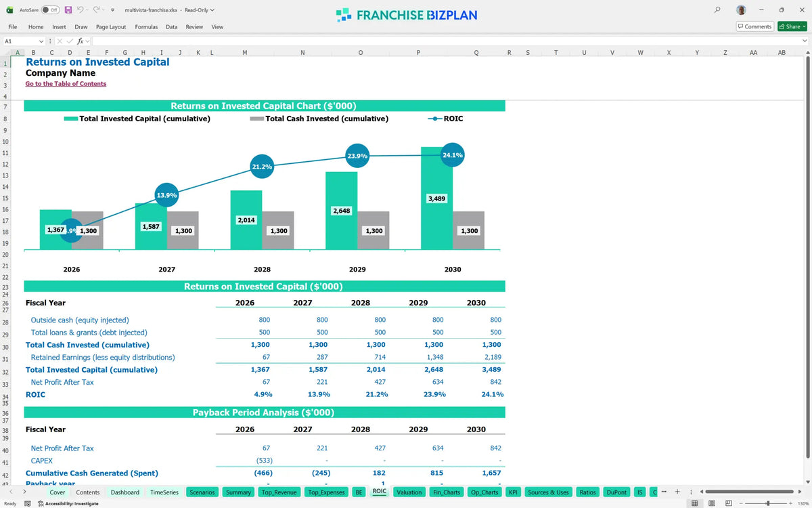
Task: Click the Excel app icon in title bar
Action: point(9,10)
